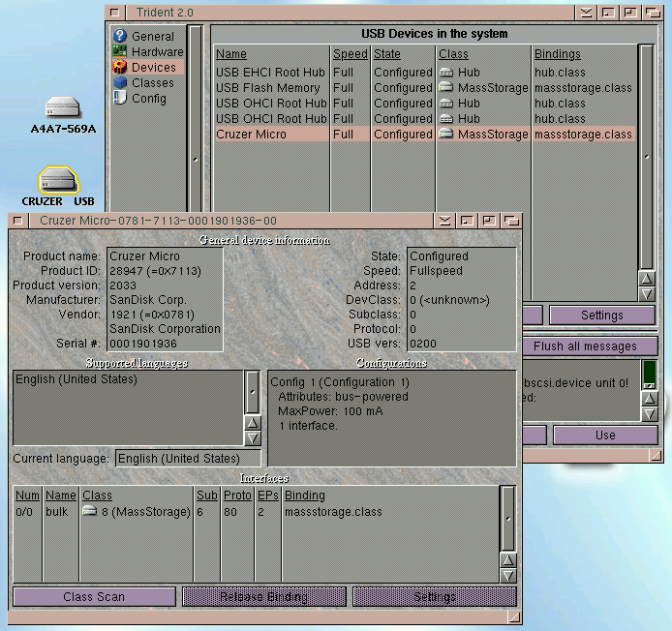The height and width of the screenshot is (631, 672).
Task: Click hub icon in USB EHCI Root Hub row
Action: (446, 72)
